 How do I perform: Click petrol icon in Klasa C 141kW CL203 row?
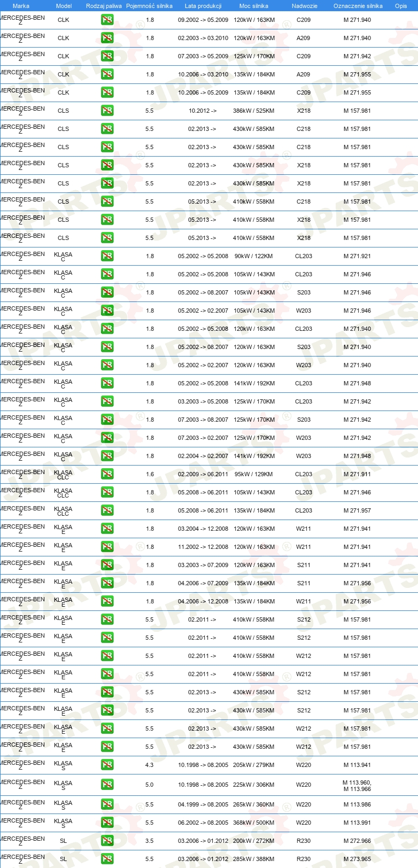[x=107, y=384]
